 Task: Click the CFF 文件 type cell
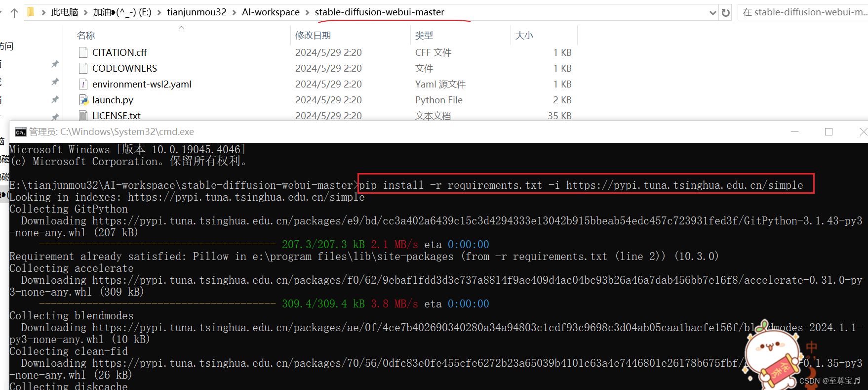[x=433, y=52]
